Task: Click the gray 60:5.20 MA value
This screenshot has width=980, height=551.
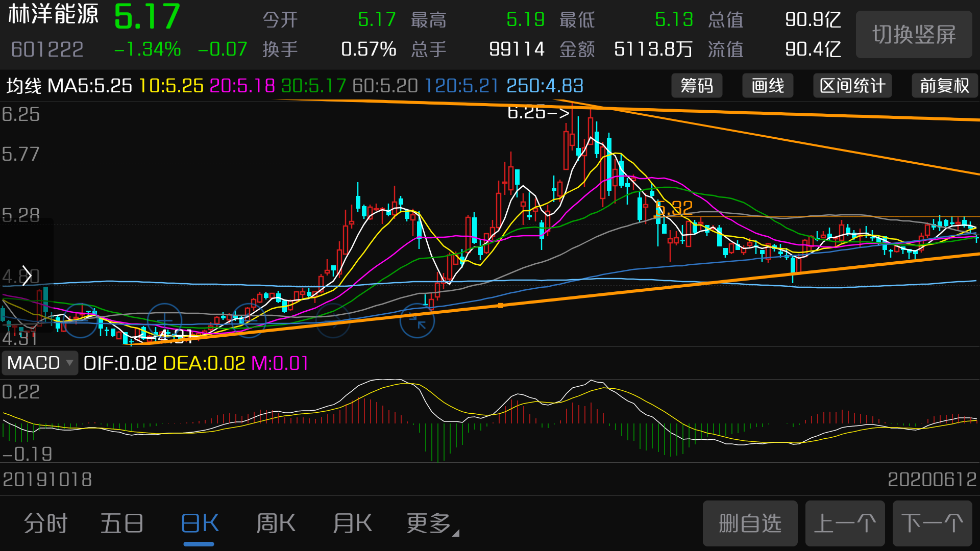Action: tap(385, 86)
